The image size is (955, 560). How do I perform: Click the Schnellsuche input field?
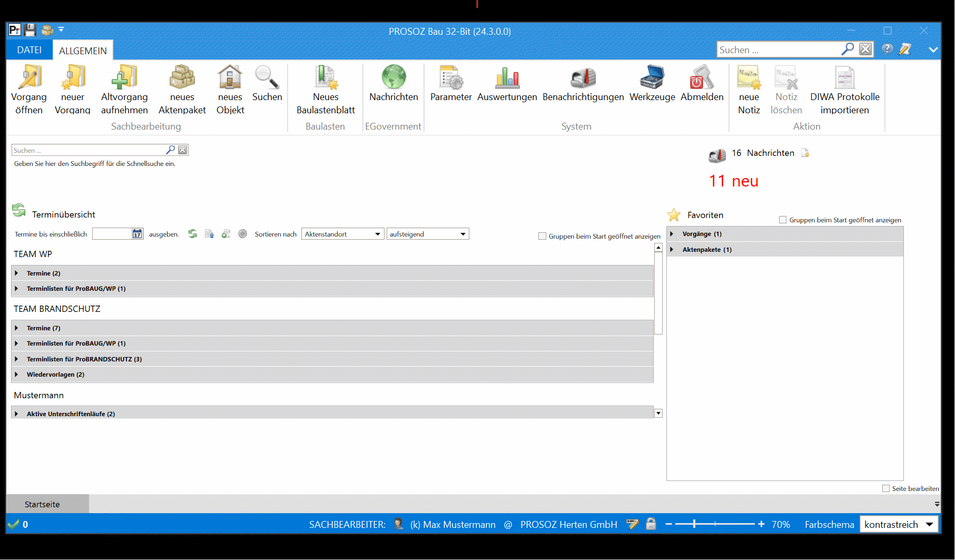[x=88, y=150]
